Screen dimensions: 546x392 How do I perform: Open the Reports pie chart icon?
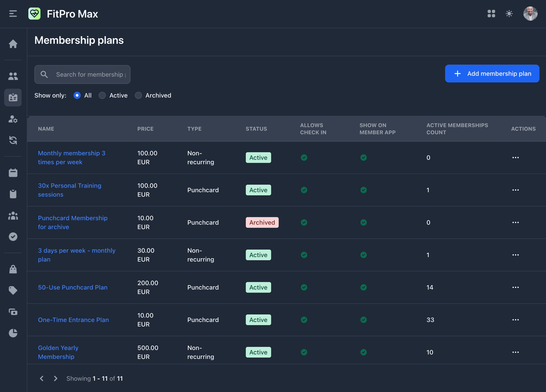(x=13, y=333)
